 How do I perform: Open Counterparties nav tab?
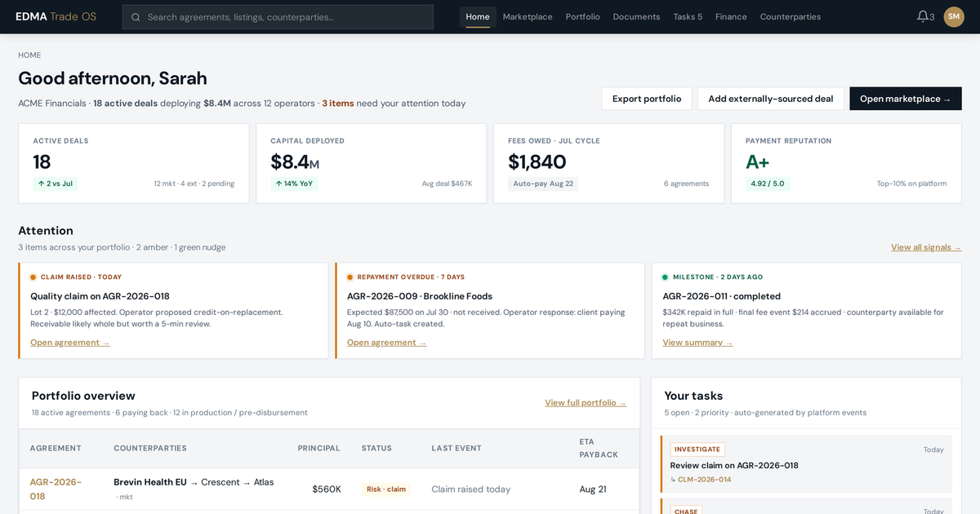(x=791, y=17)
